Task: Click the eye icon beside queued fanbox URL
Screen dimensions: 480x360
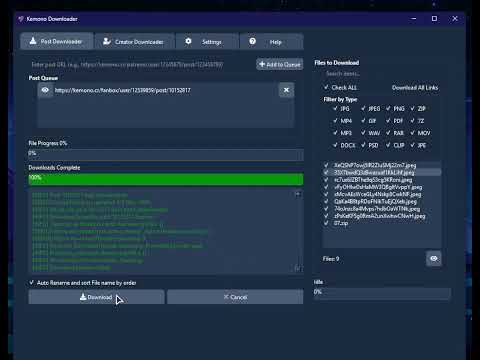Action: point(45,90)
